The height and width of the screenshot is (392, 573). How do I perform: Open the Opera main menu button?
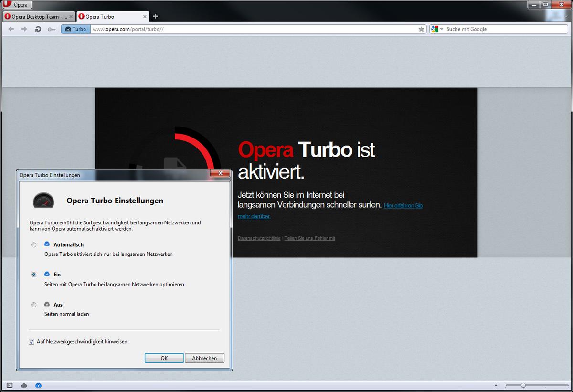(x=17, y=5)
